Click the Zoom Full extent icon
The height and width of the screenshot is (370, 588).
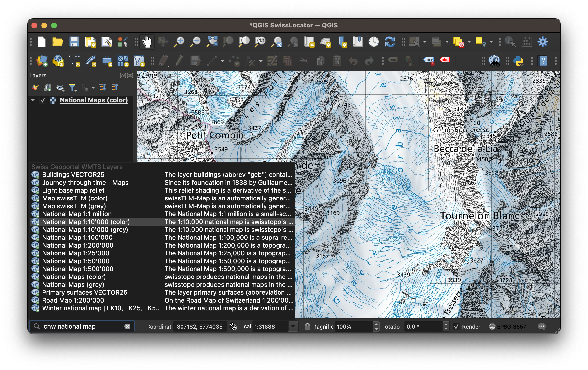(x=212, y=42)
